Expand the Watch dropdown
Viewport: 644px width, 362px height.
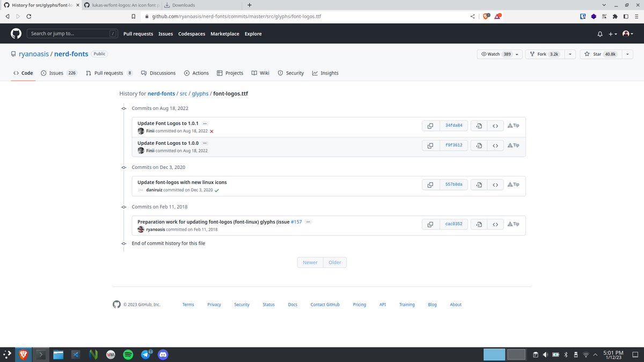pos(500,54)
